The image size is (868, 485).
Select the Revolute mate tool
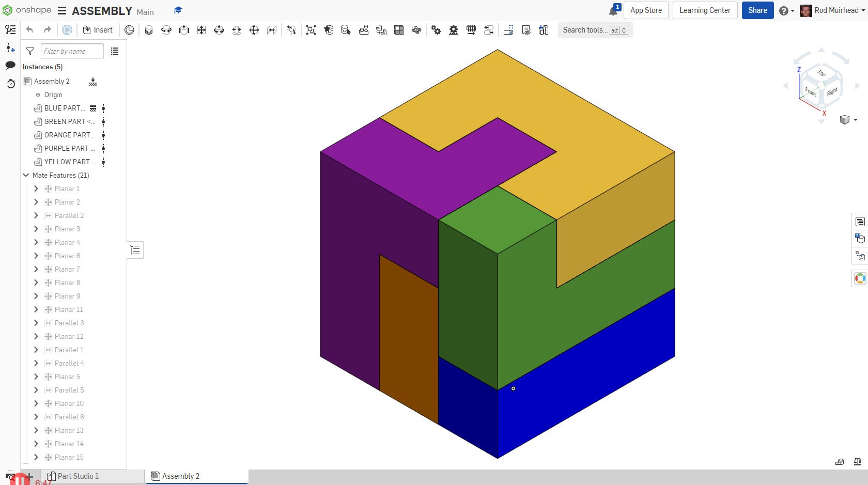tap(166, 30)
